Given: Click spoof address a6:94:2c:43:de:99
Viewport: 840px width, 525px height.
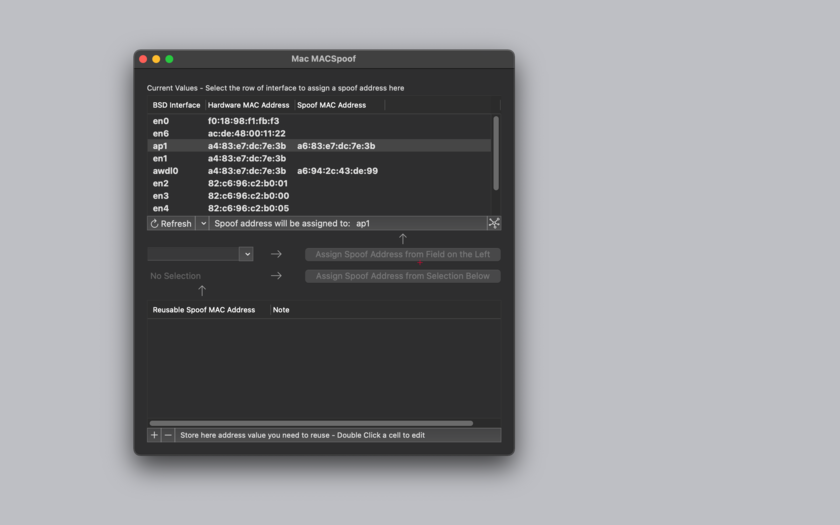Looking at the screenshot, I should tap(338, 171).
